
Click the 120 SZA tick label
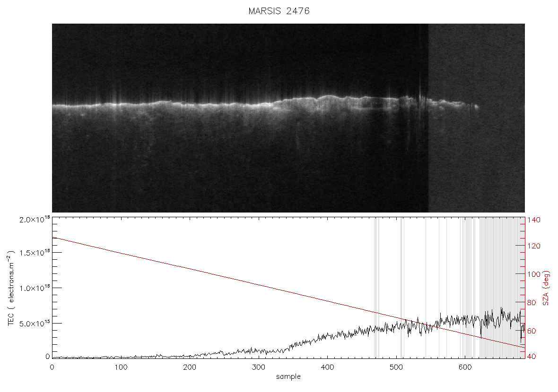coord(534,246)
